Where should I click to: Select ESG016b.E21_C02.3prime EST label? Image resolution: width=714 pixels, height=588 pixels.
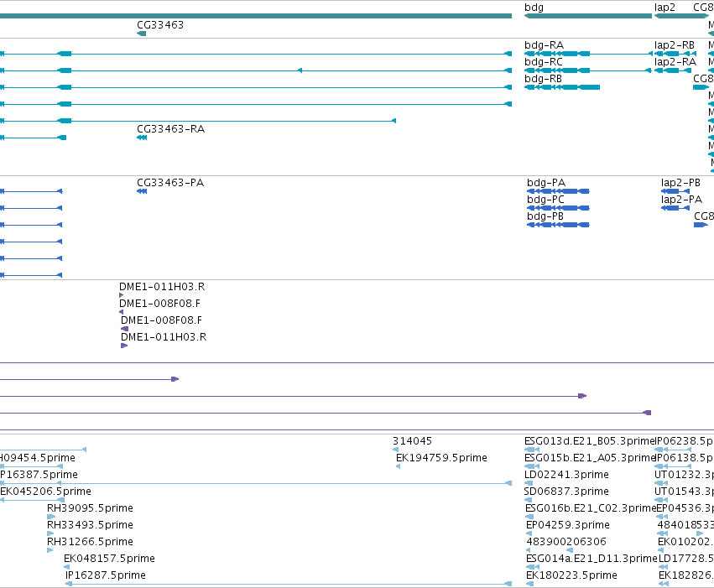[590, 508]
